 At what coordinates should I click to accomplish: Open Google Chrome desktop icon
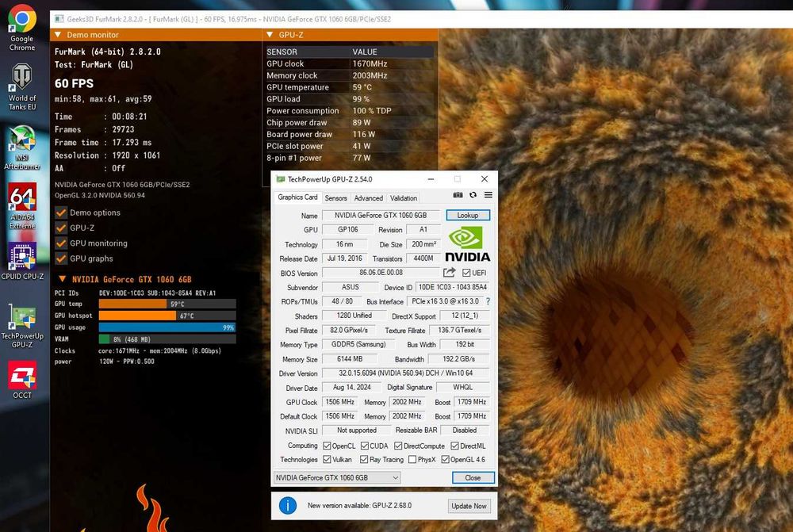tap(22, 28)
